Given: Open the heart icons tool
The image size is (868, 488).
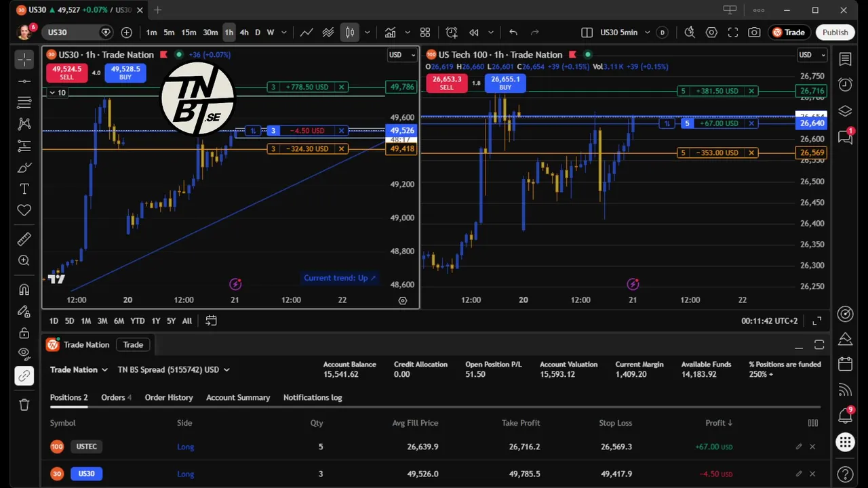Looking at the screenshot, I should (x=24, y=210).
